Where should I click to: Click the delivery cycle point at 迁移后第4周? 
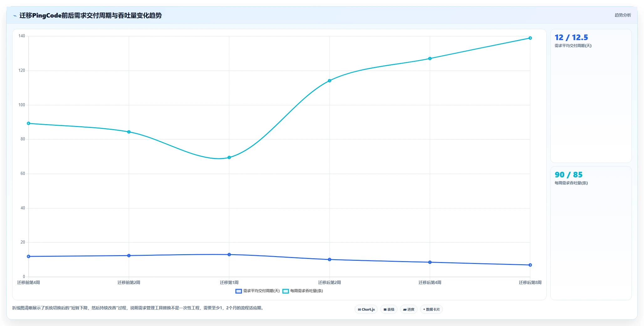point(430,262)
